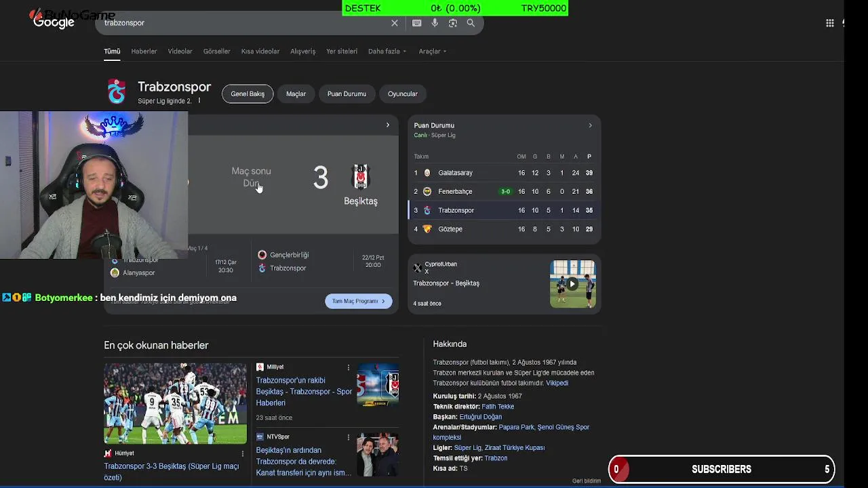Click the Göztepe team name in standings

pos(450,229)
